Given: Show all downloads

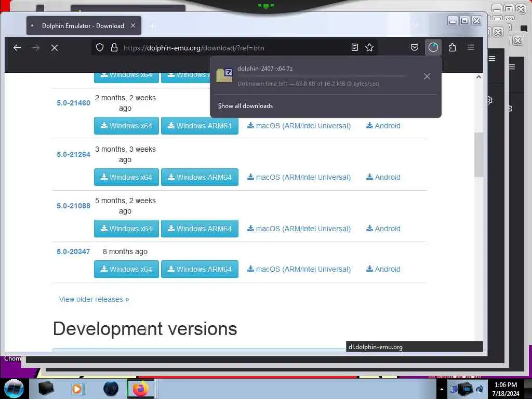Looking at the screenshot, I should pos(245,106).
